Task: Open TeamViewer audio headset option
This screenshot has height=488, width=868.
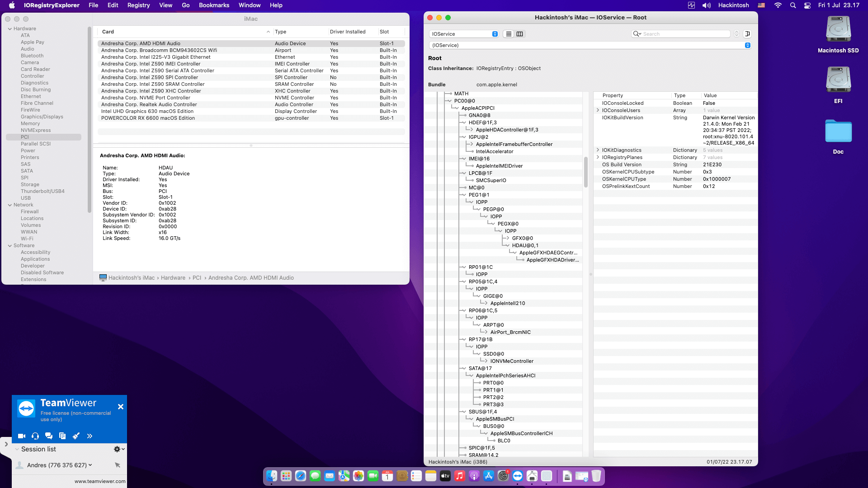Action: 35,436
